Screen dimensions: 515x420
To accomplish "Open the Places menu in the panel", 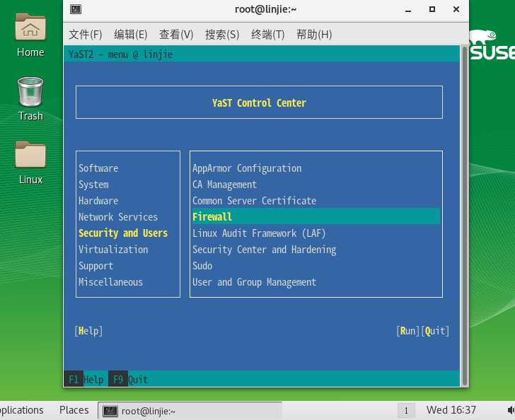I will [x=74, y=410].
